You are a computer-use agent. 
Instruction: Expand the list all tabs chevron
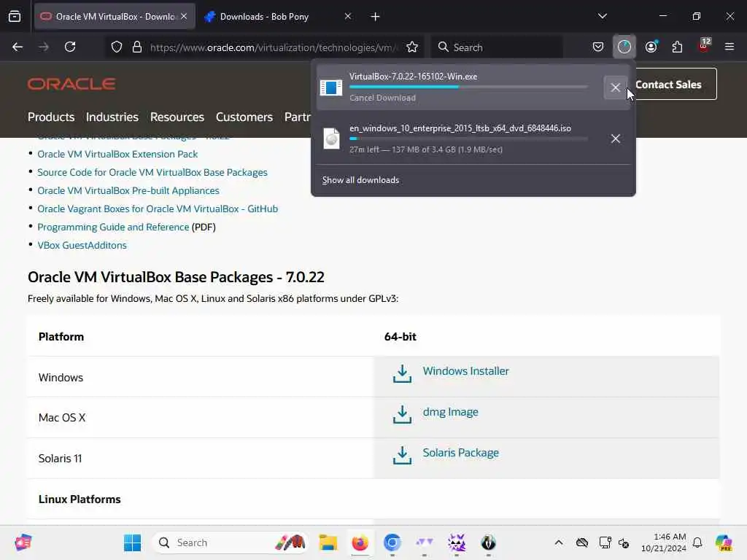click(x=602, y=16)
